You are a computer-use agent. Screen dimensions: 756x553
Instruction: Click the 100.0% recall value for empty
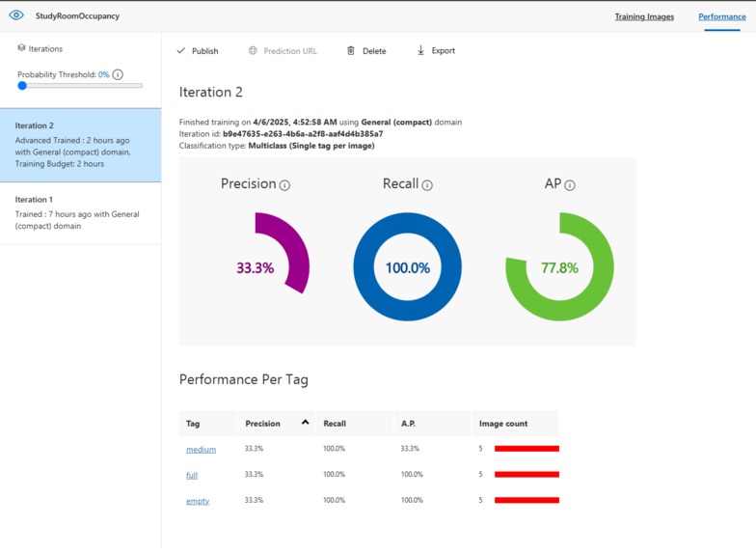(x=334, y=500)
